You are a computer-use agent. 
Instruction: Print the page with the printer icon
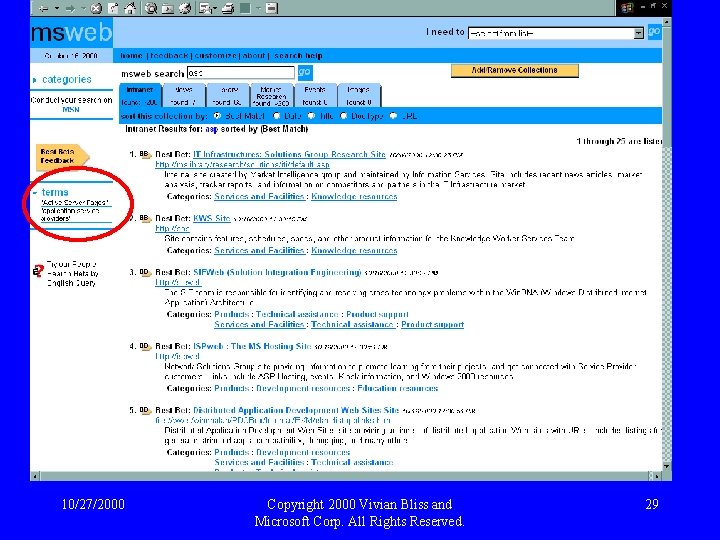[228, 8]
